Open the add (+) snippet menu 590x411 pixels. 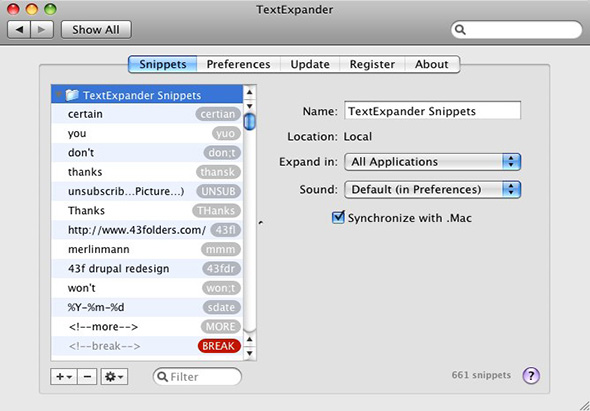click(x=64, y=376)
